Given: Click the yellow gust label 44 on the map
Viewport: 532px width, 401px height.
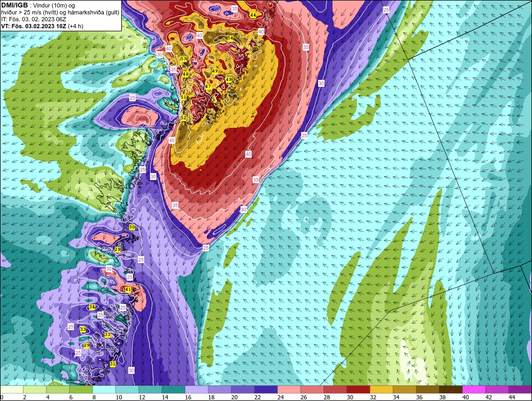Looking at the screenshot, I should point(253,15).
